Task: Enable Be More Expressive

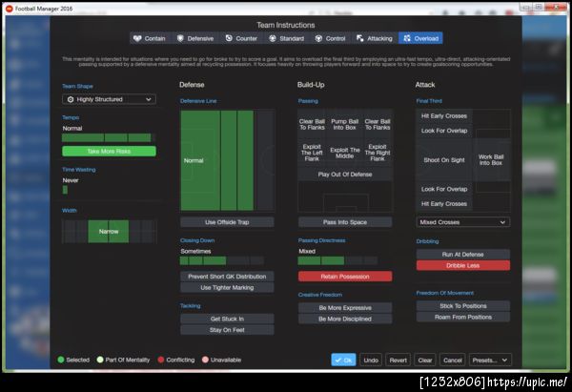Action: 345,308
